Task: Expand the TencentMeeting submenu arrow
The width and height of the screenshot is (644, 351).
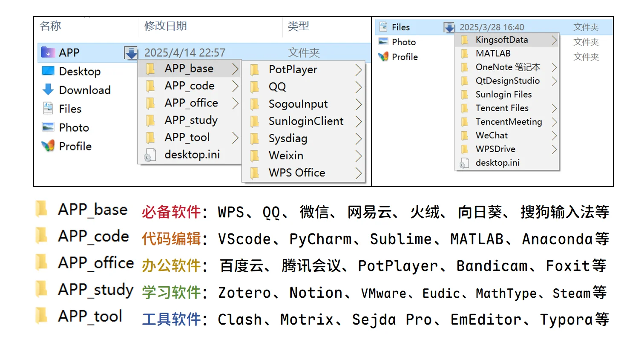Action: coord(554,122)
